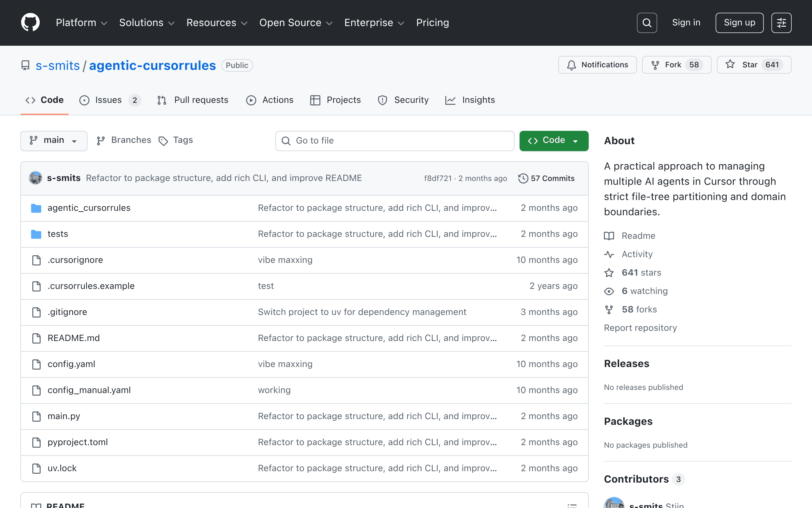The image size is (812, 508).
Task: Click the Sign up button
Action: (x=739, y=23)
